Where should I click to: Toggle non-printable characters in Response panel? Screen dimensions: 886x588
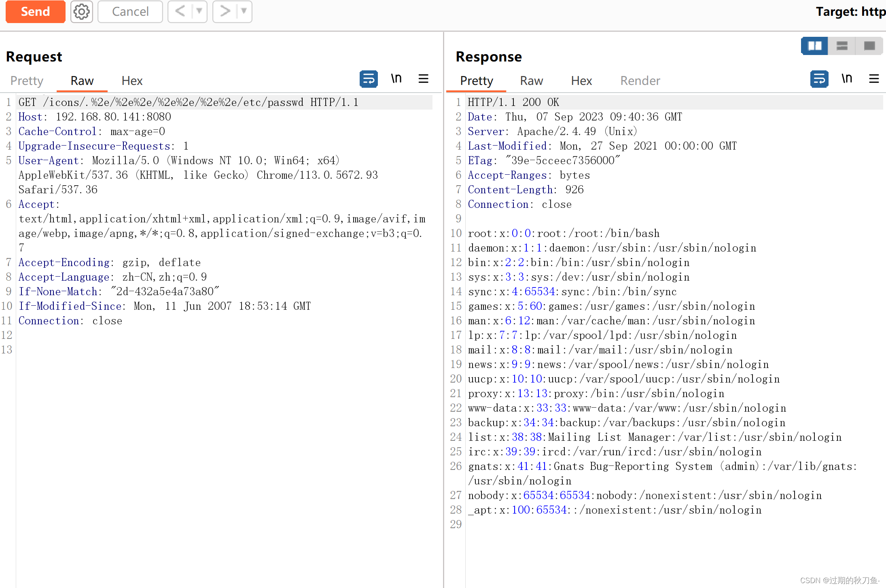tap(847, 78)
